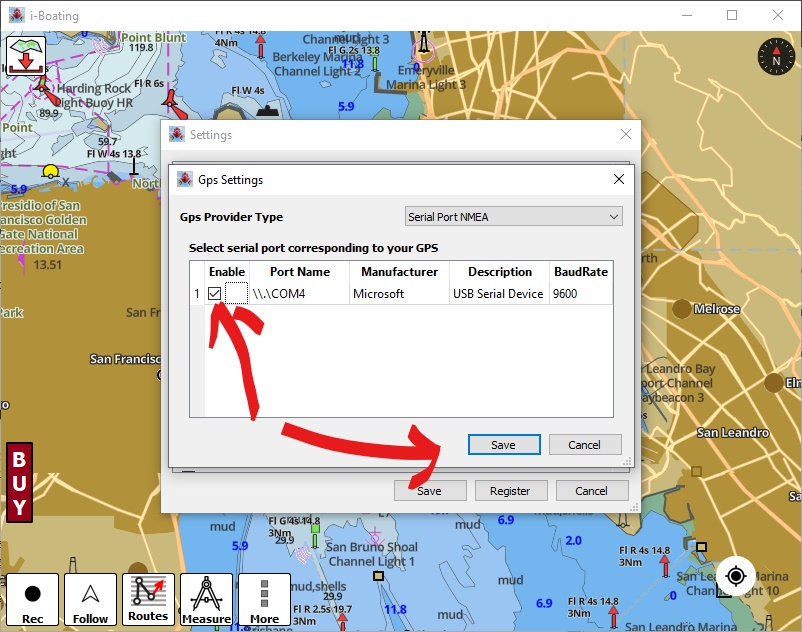Cancel the Gps Settings dialog

[585, 444]
